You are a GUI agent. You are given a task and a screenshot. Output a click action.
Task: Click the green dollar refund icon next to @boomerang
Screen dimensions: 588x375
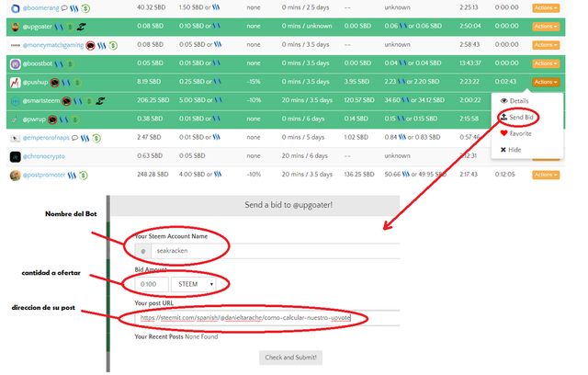85,8
